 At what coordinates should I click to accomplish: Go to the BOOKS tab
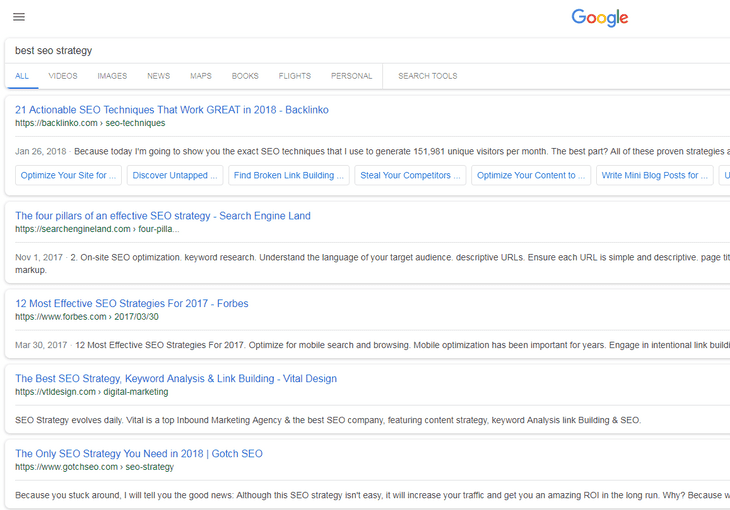(245, 76)
